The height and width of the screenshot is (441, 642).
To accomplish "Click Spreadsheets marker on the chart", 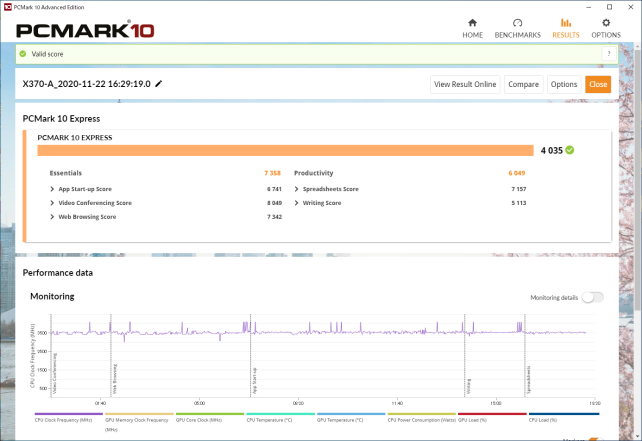I will click(x=529, y=380).
